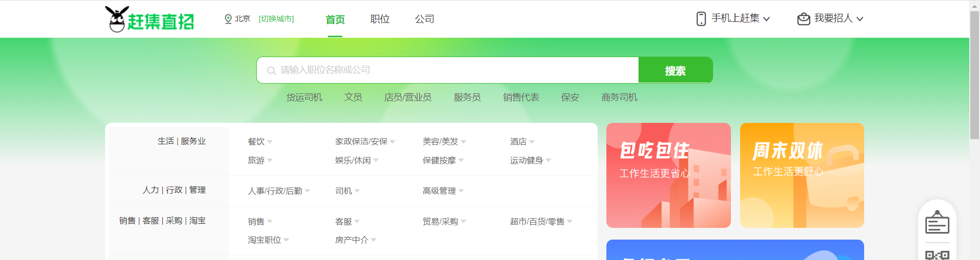Click the 房产中介 category link

[x=352, y=240]
